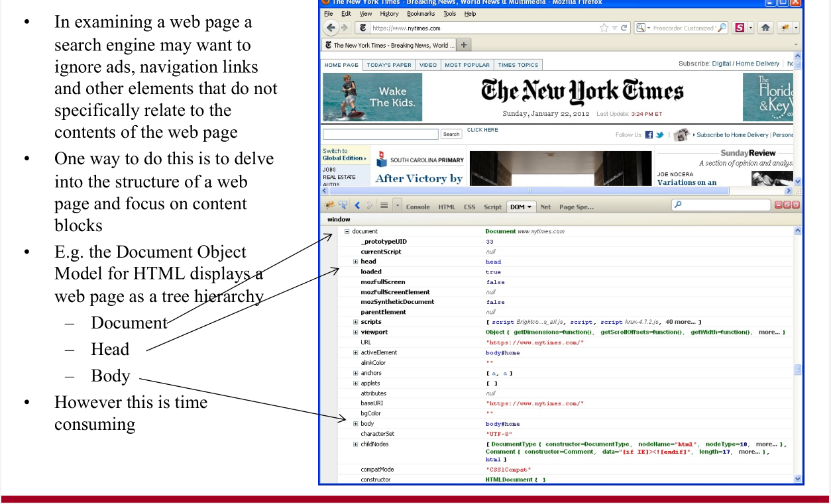
Task: Expand the head node in the DOM tree
Action: [x=356, y=262]
